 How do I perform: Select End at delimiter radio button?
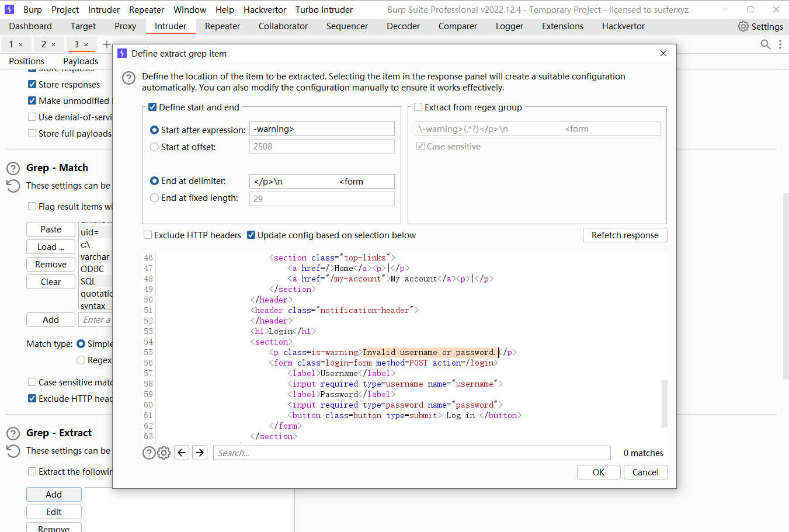point(155,181)
